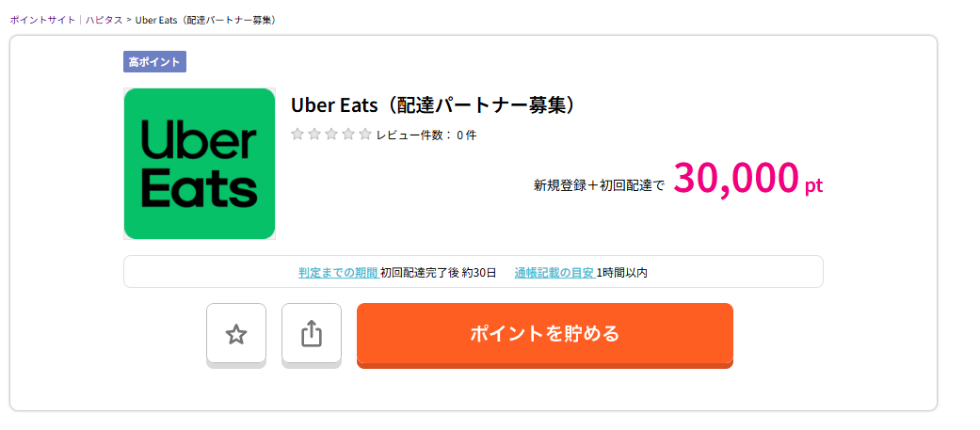Image resolution: width=980 pixels, height=430 pixels.
Task: Select the fifth gray rating star
Action: (365, 134)
